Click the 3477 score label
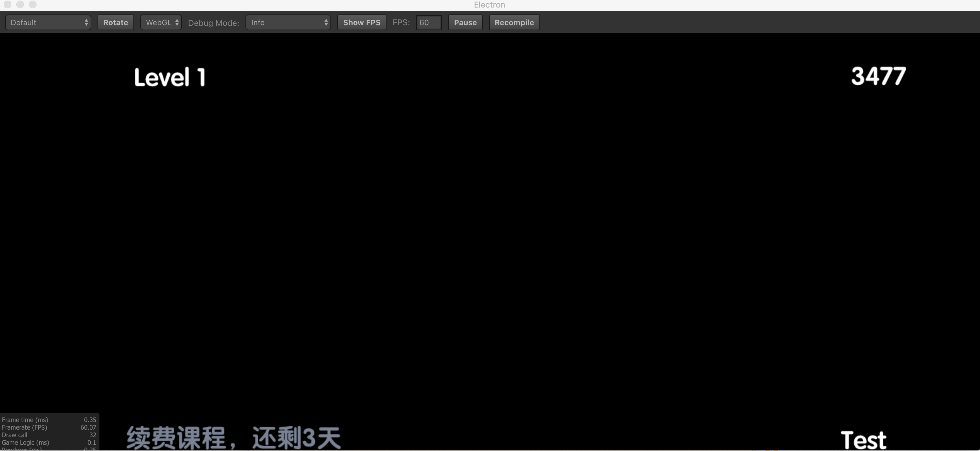This screenshot has height=451, width=980. click(x=878, y=76)
